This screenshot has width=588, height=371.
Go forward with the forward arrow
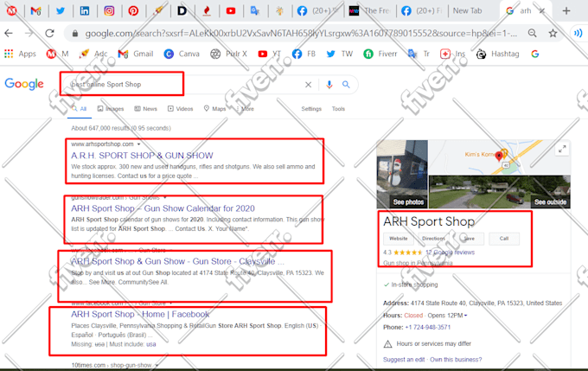(x=29, y=34)
